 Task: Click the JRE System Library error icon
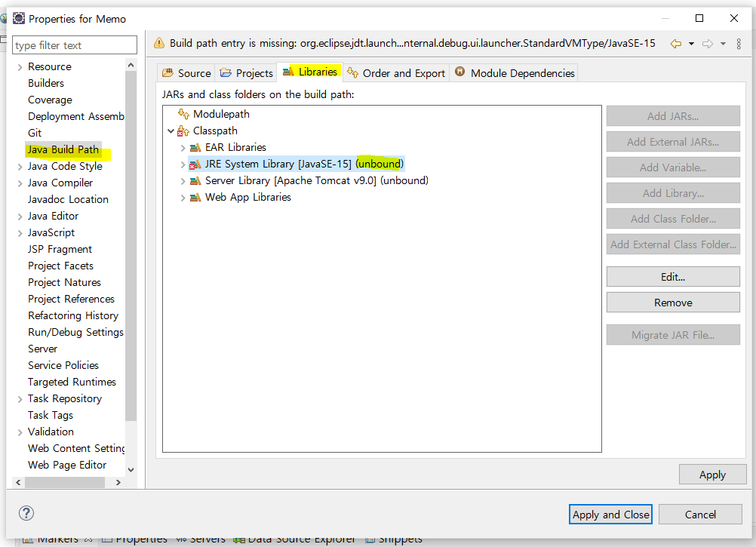point(195,164)
